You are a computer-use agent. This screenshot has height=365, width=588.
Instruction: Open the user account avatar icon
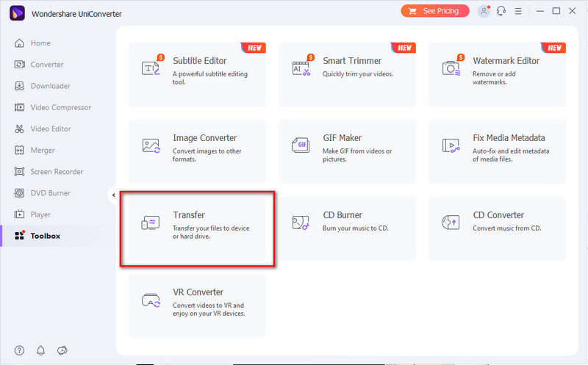484,11
